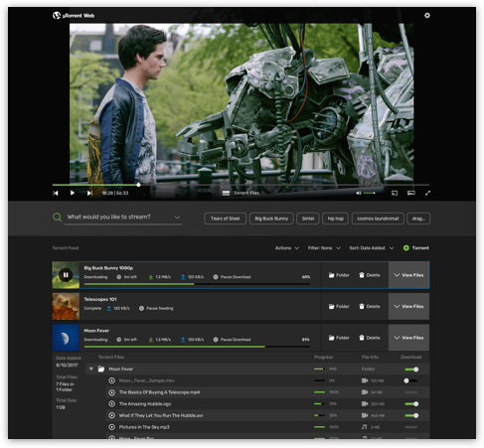
Task: Open Torrent Files list icon in player
Action: click(x=226, y=193)
